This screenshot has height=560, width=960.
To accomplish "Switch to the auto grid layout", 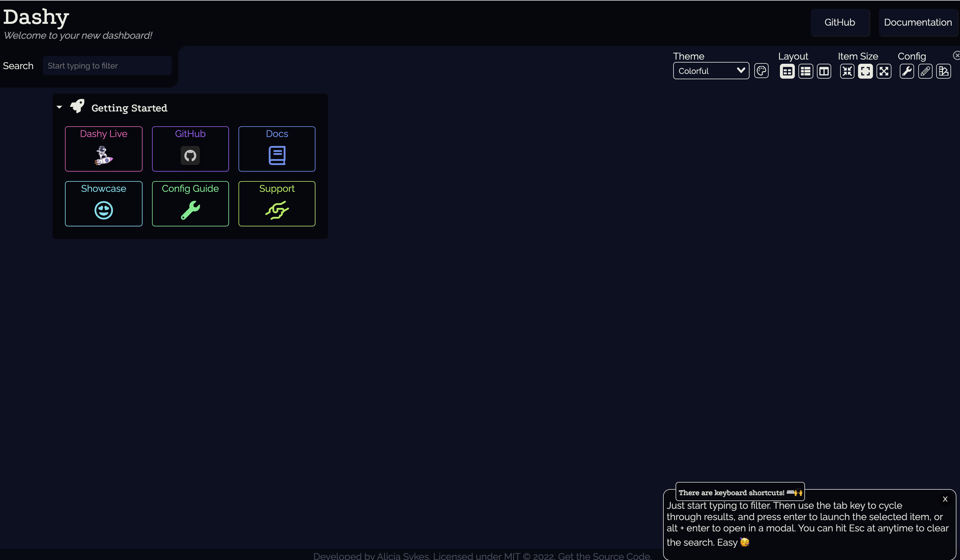I will (787, 71).
